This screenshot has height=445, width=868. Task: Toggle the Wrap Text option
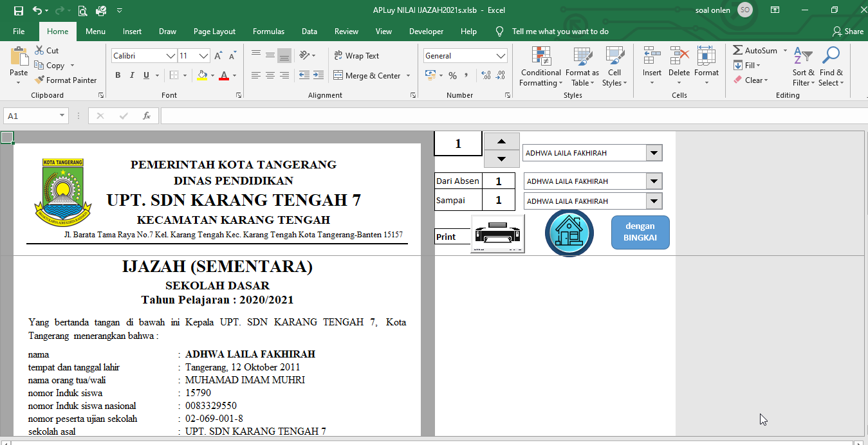click(x=356, y=56)
